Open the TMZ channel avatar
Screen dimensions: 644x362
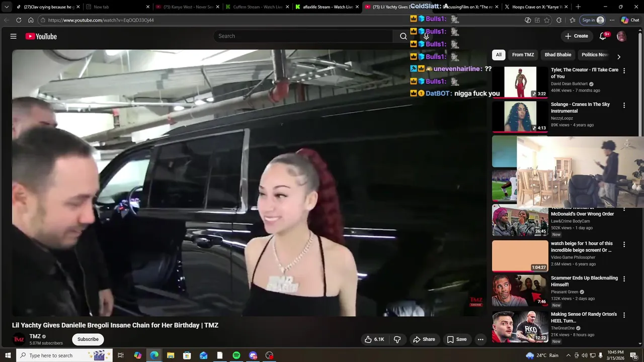tap(19, 339)
